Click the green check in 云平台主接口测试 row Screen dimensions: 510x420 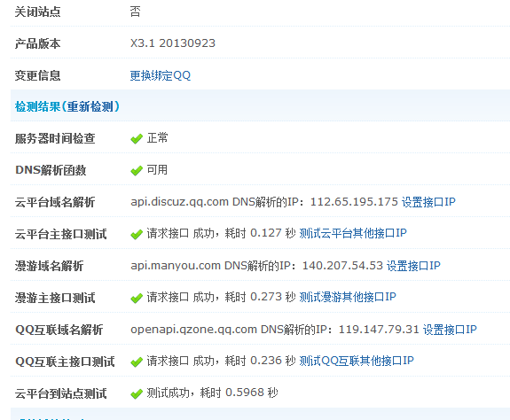point(137,234)
